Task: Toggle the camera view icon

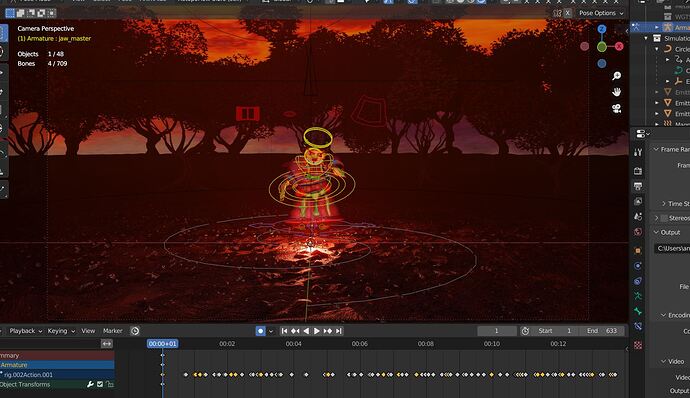Action: click(617, 108)
